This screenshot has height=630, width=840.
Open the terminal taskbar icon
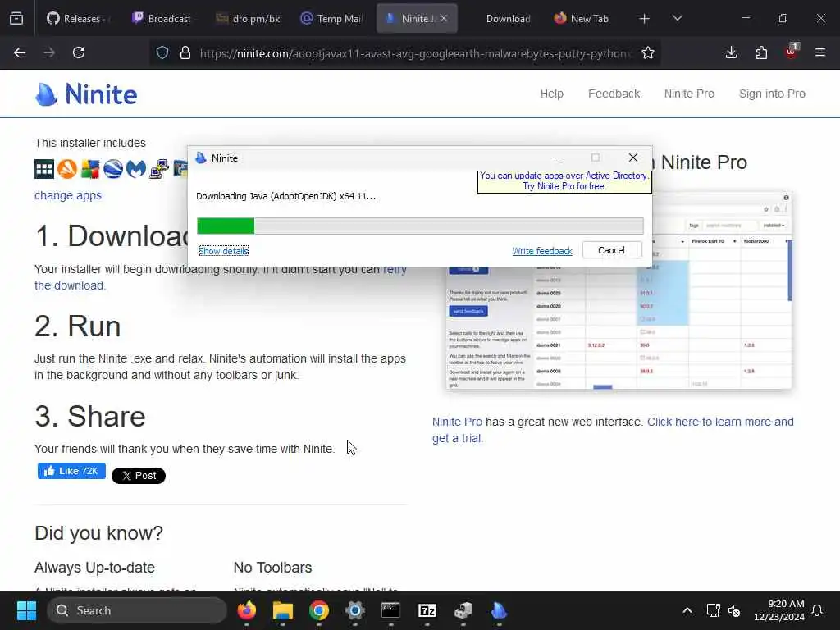point(390,610)
